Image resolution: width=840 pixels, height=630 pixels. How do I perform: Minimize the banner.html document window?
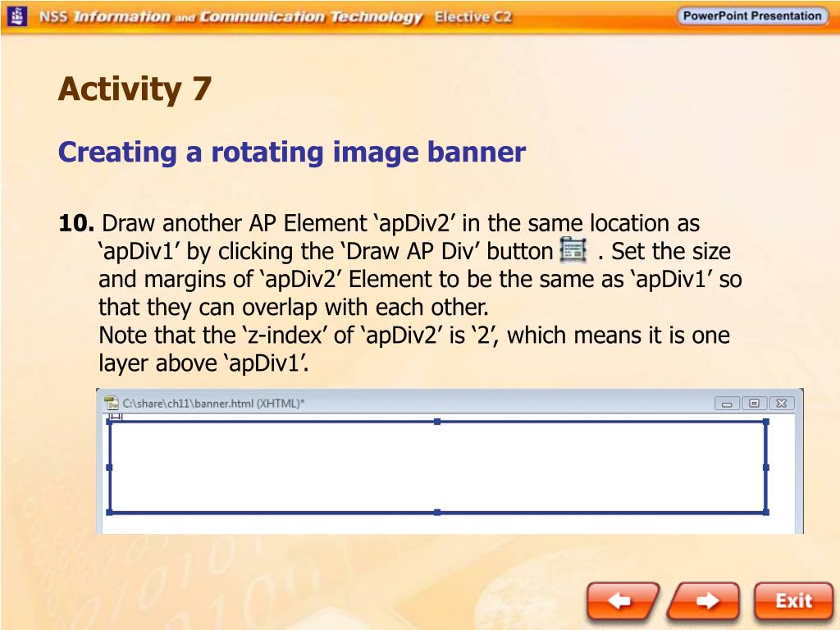pos(727,404)
